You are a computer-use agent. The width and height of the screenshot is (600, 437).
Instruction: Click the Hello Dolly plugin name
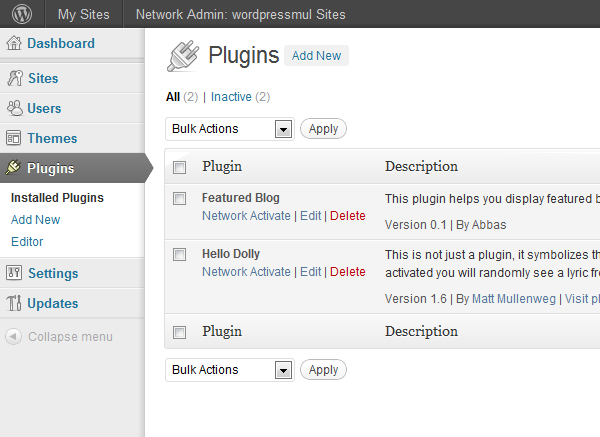tap(231, 254)
